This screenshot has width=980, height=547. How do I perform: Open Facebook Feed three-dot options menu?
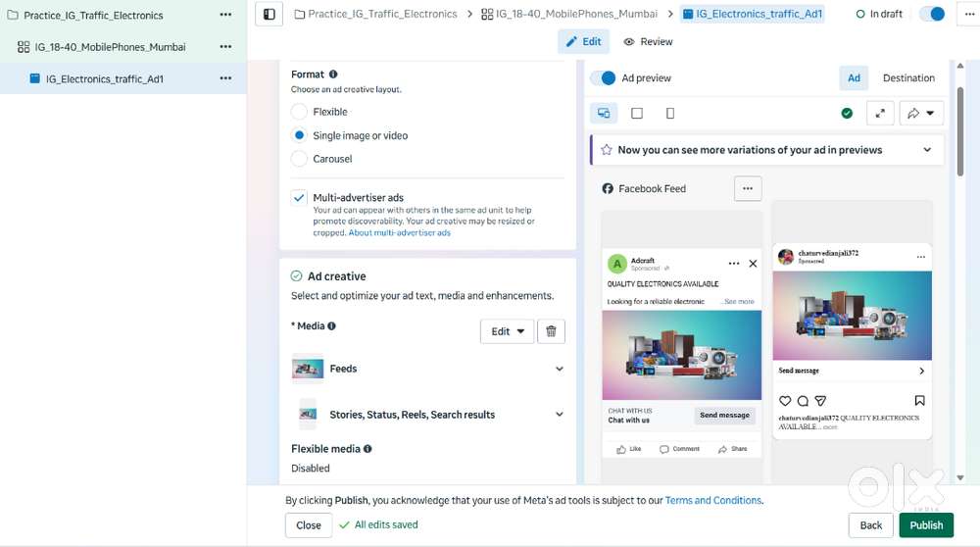(748, 188)
